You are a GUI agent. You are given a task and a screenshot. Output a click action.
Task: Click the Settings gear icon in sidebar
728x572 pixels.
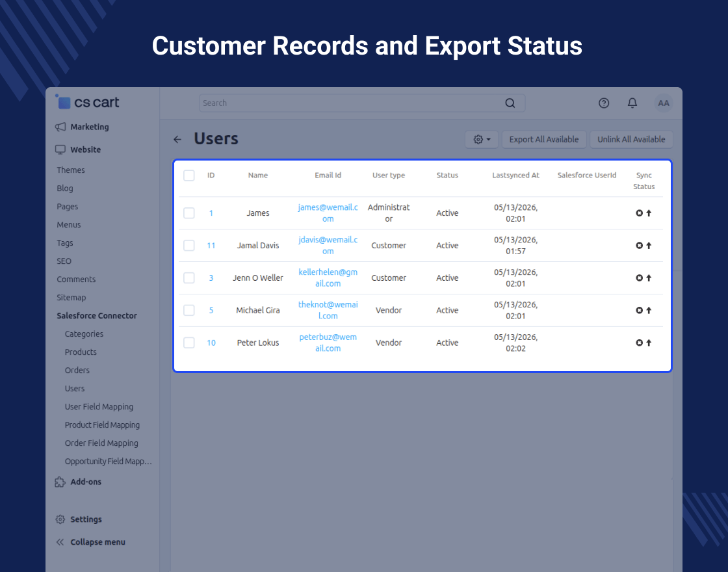60,519
